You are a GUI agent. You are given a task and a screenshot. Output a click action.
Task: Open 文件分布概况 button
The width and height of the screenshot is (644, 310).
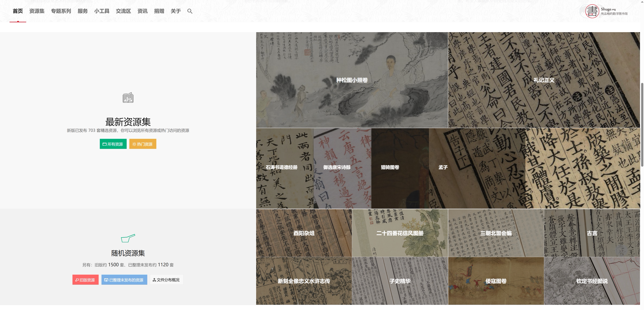(x=167, y=280)
